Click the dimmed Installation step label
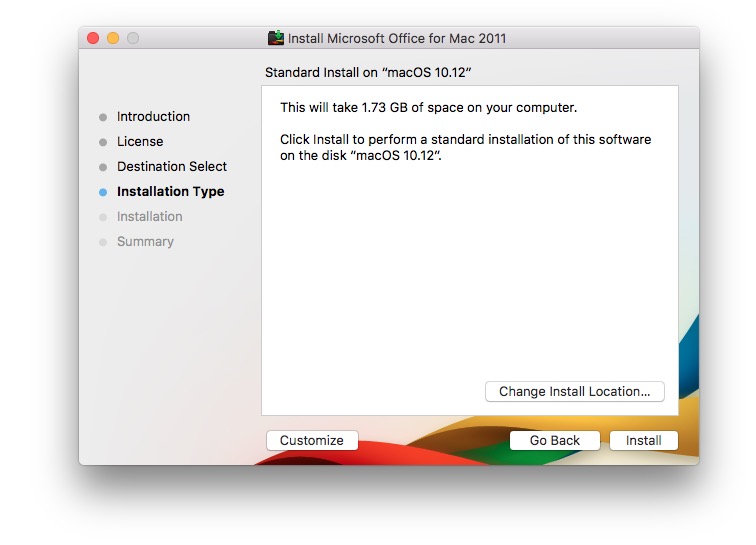756x545 pixels. pyautogui.click(x=149, y=216)
